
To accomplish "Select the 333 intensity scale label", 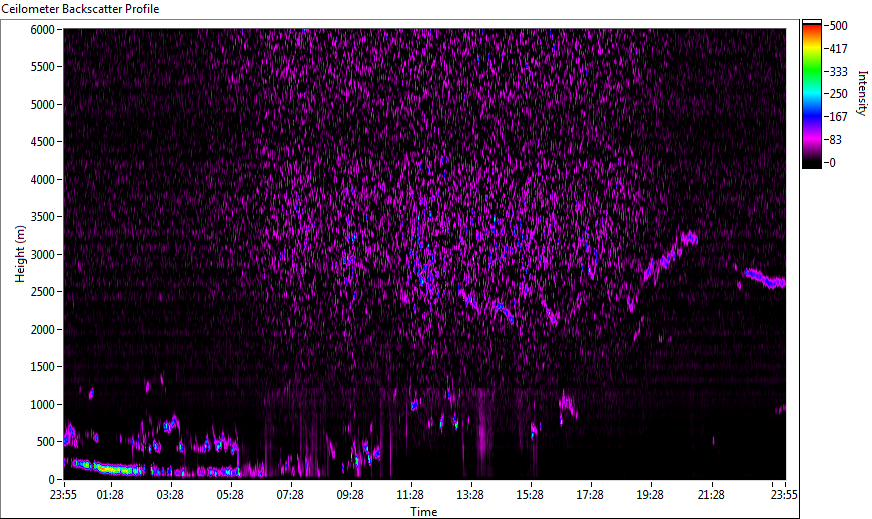I will point(838,71).
